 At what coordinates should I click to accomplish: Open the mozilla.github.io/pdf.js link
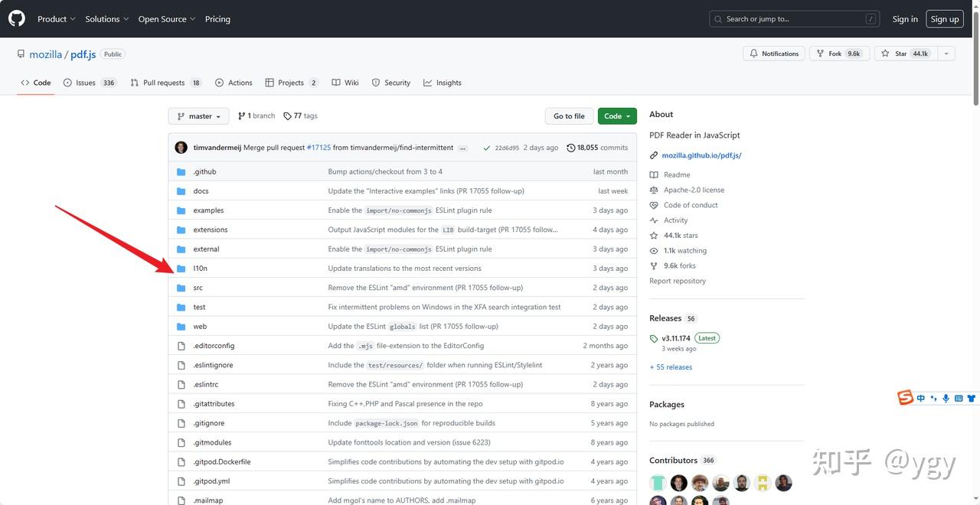[x=701, y=155]
